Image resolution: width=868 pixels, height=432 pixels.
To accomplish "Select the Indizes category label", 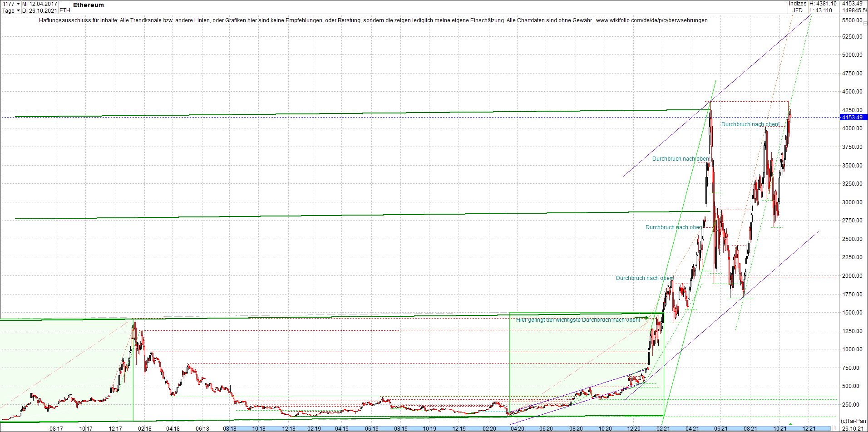I will (x=798, y=4).
